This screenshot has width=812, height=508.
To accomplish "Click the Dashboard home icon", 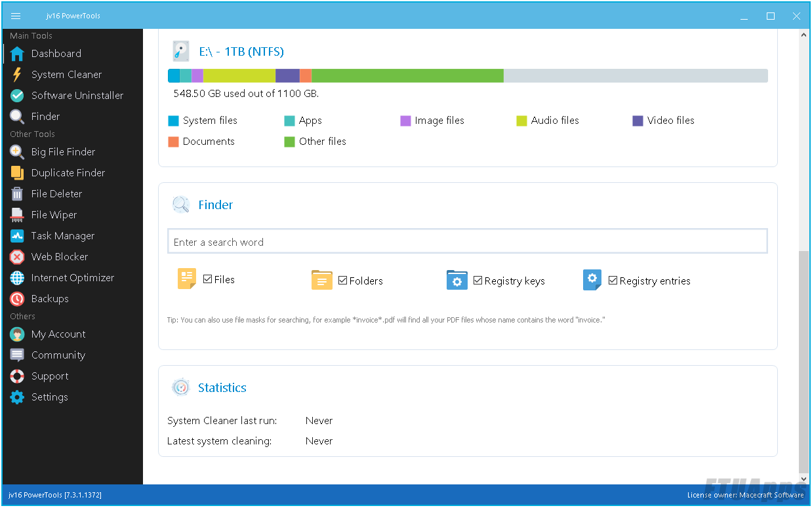I will 17,54.
